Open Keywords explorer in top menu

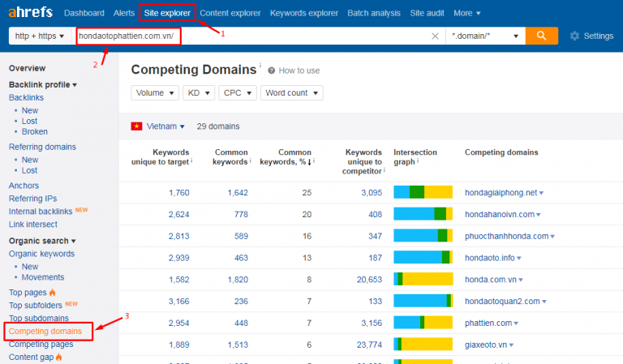click(304, 13)
